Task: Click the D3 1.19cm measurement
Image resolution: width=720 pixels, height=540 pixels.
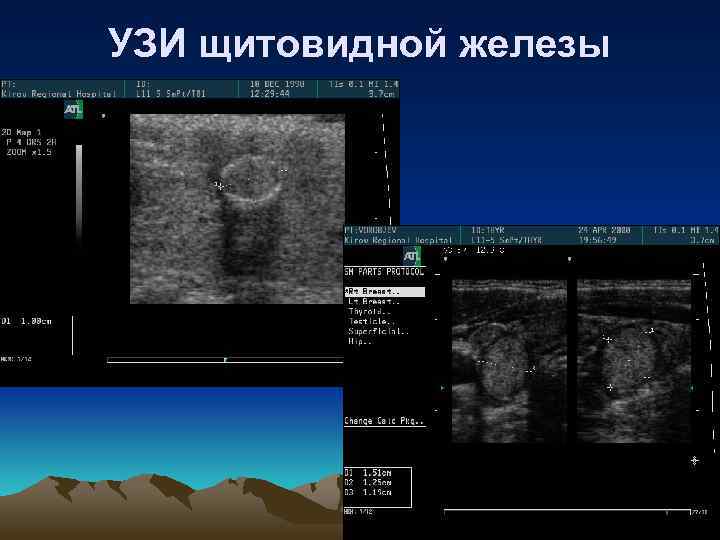Action: [368, 492]
